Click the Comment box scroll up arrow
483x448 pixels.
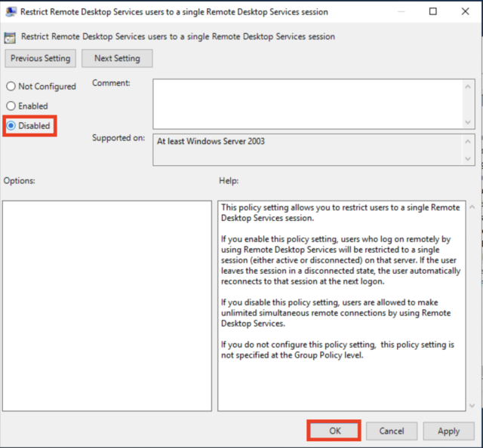point(468,87)
